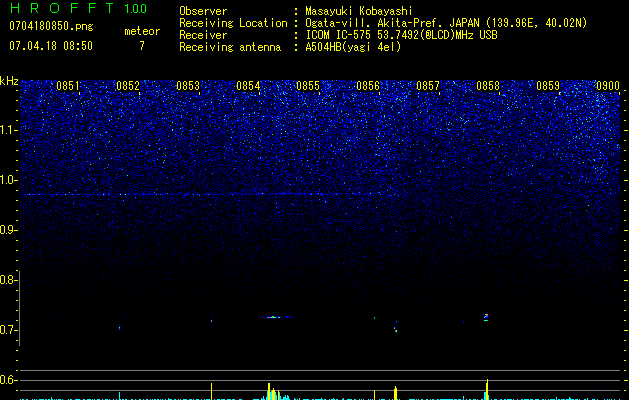Click the yellow intensity peak at 0858

coord(487,389)
